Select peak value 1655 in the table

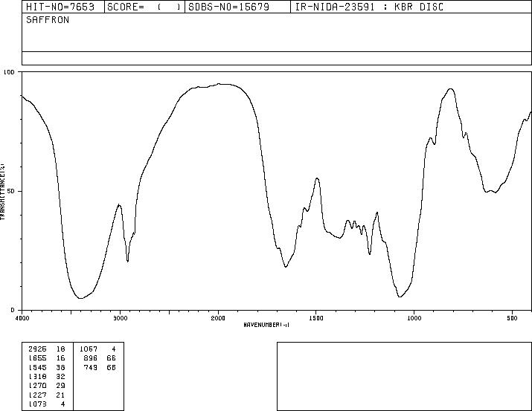pos(37,358)
